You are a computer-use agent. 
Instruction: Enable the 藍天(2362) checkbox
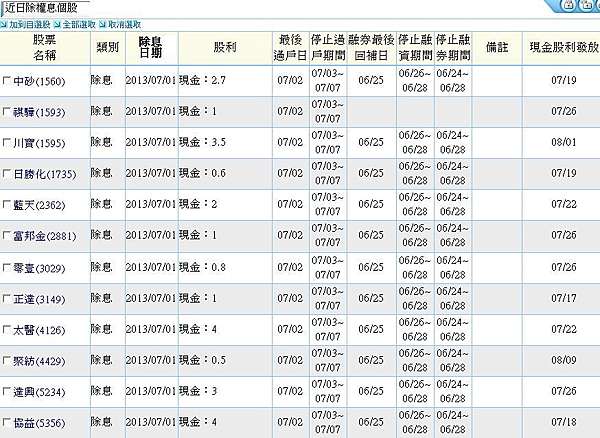(x=7, y=204)
